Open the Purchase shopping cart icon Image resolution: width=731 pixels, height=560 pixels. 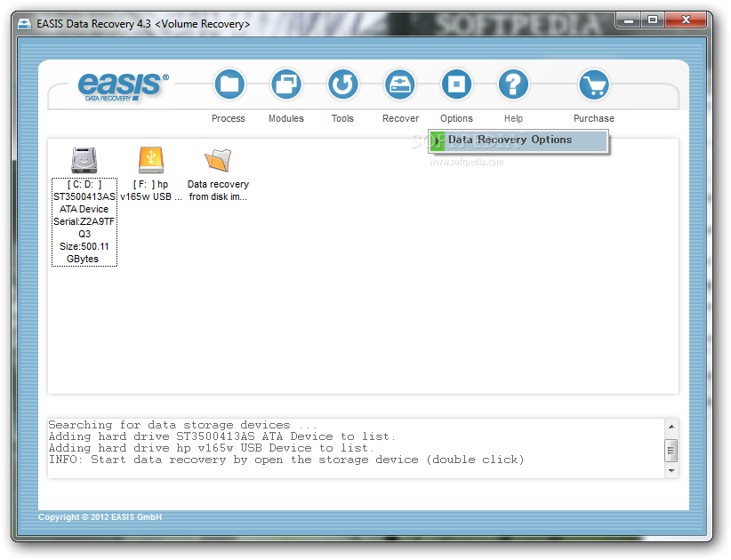[x=594, y=84]
